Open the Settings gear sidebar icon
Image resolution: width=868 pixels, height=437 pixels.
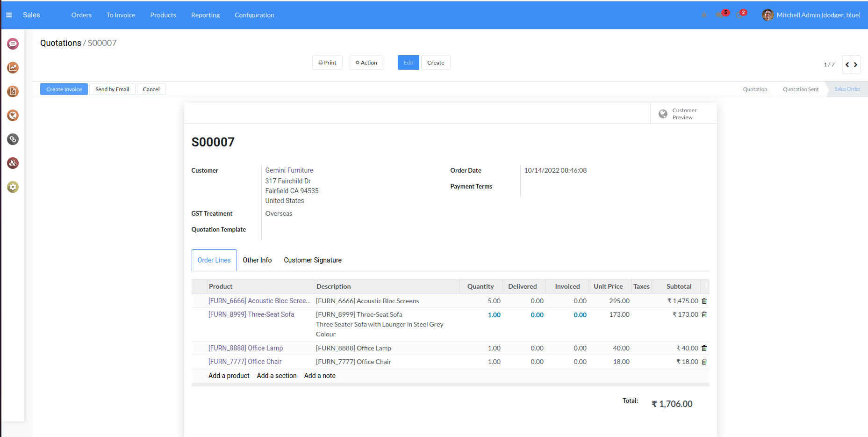[x=13, y=187]
